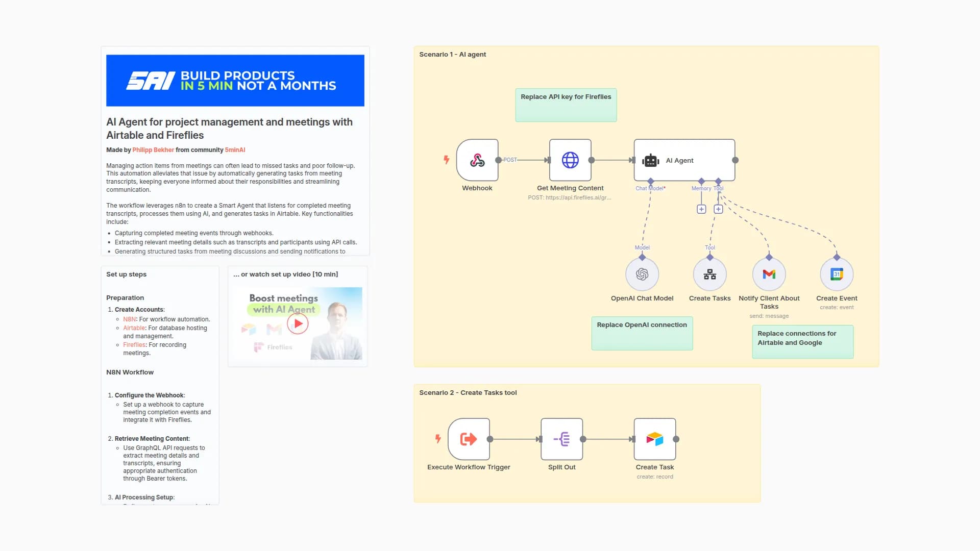Open the Webhook node

pyautogui.click(x=477, y=160)
